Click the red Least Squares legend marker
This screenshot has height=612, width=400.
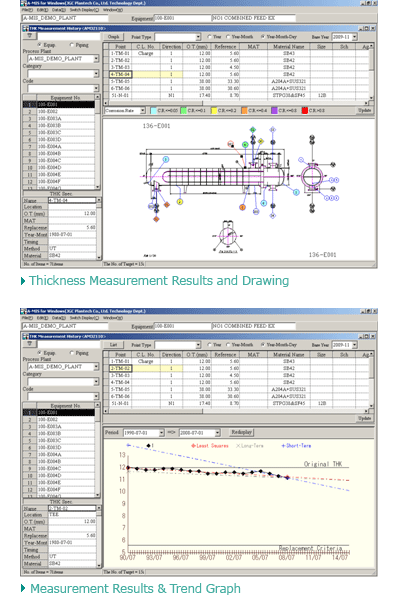point(193,445)
